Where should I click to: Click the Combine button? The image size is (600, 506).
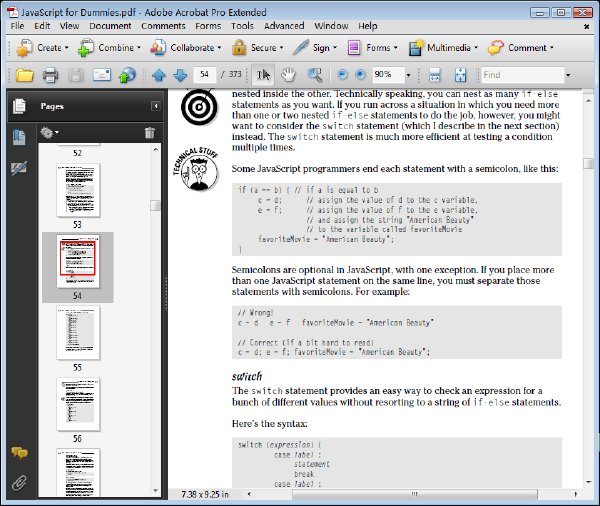109,48
